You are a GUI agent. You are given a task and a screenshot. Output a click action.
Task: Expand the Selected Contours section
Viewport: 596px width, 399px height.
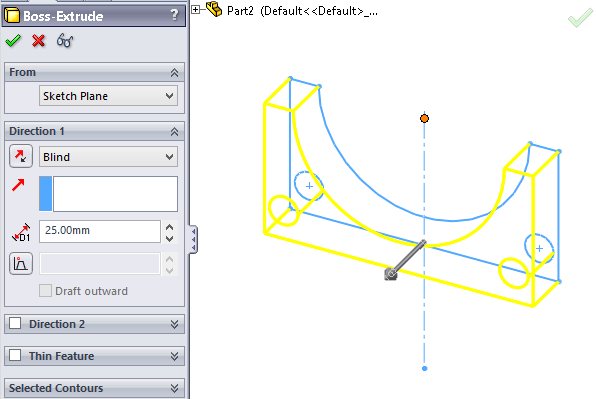tap(174, 388)
